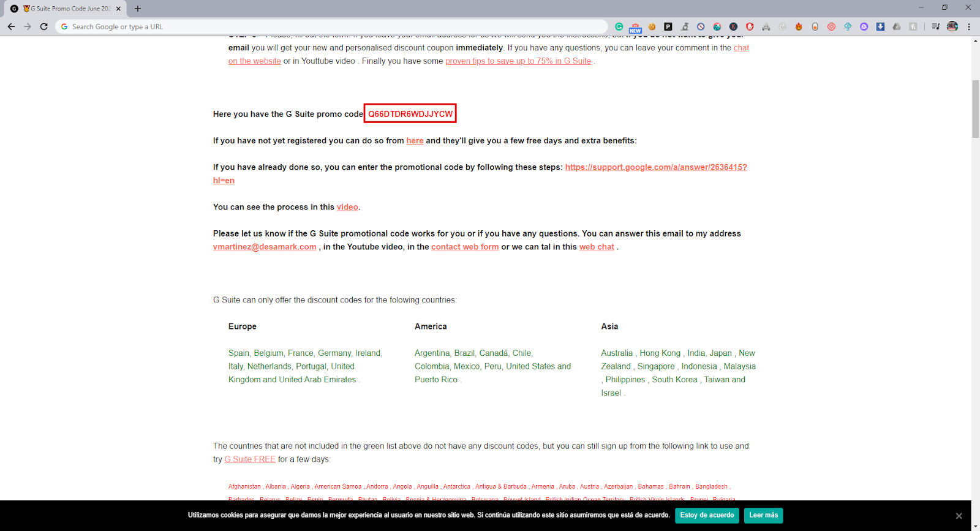This screenshot has width=980, height=531.
Task: Open the cookie extension icon
Action: tap(652, 26)
